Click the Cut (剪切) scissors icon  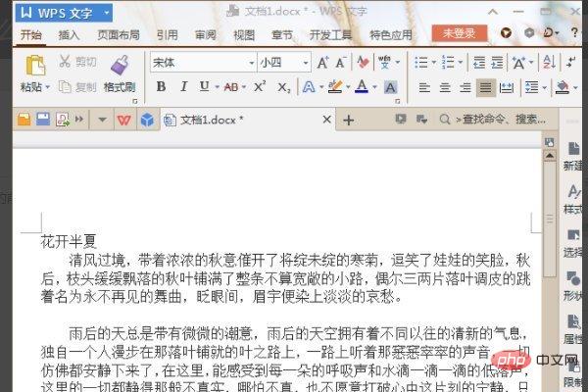[65, 61]
